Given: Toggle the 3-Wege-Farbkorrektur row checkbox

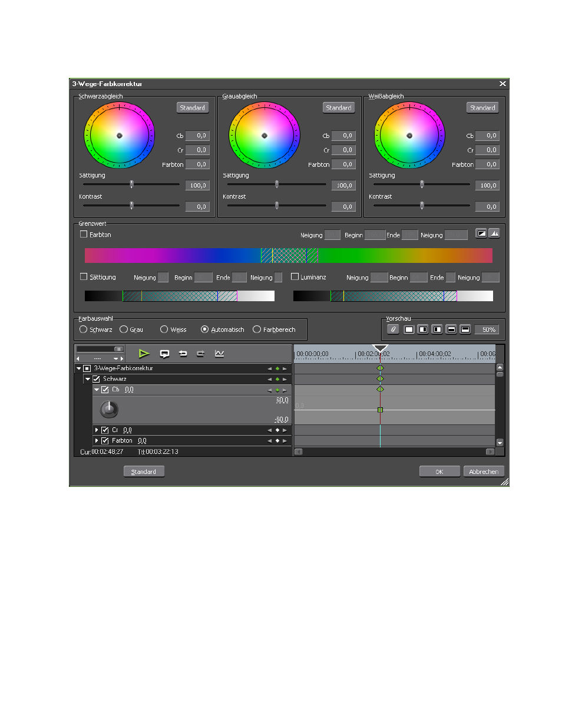Looking at the screenshot, I should 87,368.
